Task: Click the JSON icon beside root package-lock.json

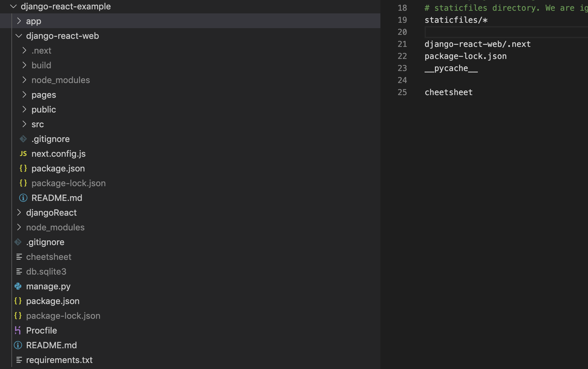Action: click(18, 315)
